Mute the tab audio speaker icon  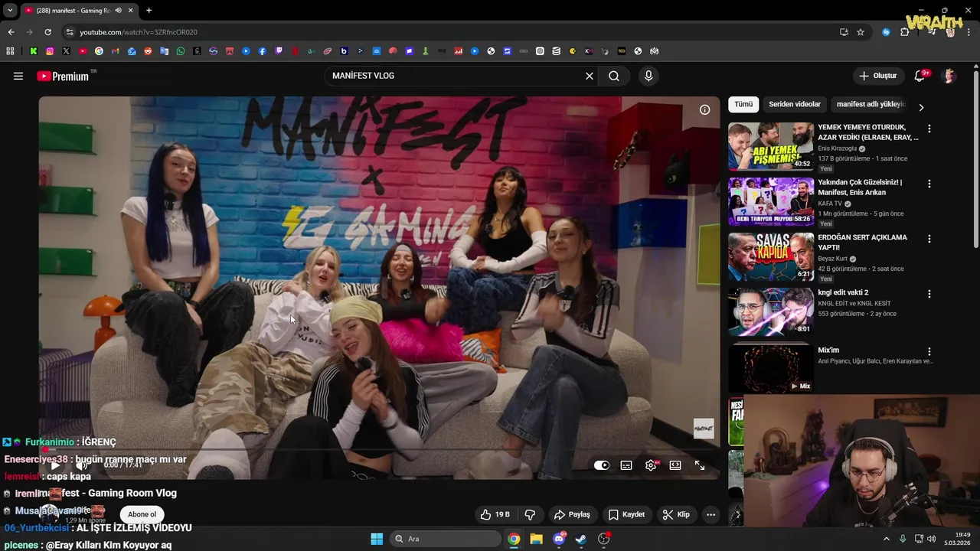click(x=118, y=10)
